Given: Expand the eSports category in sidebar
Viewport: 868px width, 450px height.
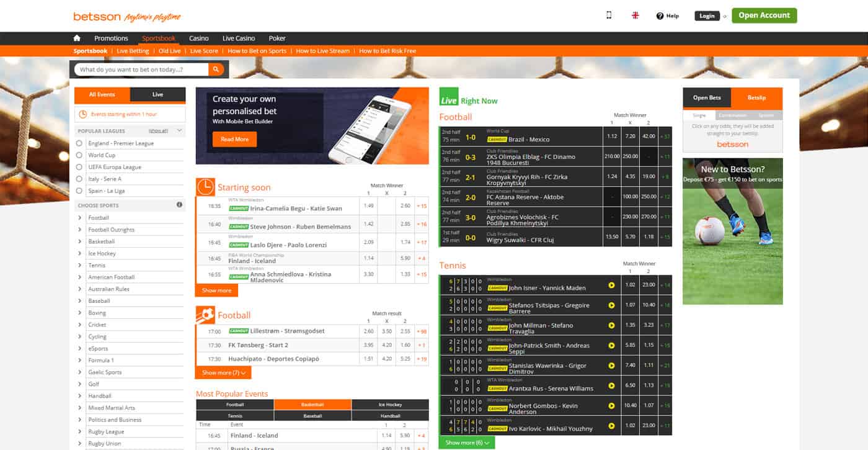Looking at the screenshot, I should tap(80, 348).
